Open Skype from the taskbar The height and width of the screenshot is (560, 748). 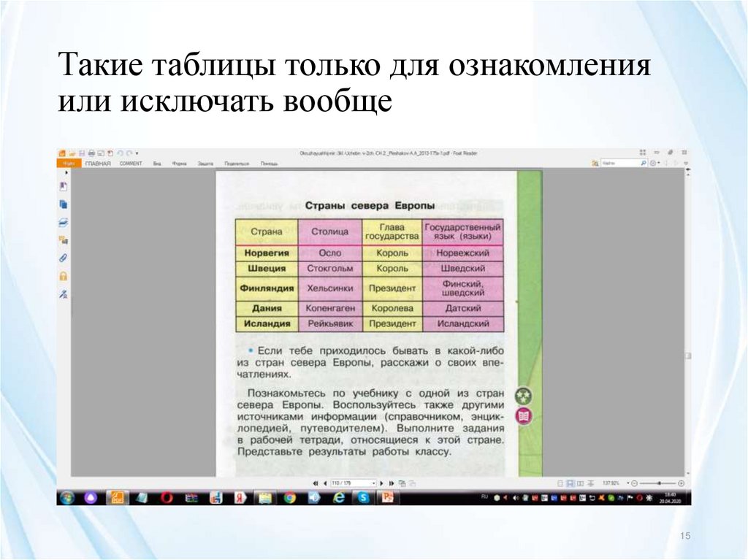pyautogui.click(x=363, y=498)
